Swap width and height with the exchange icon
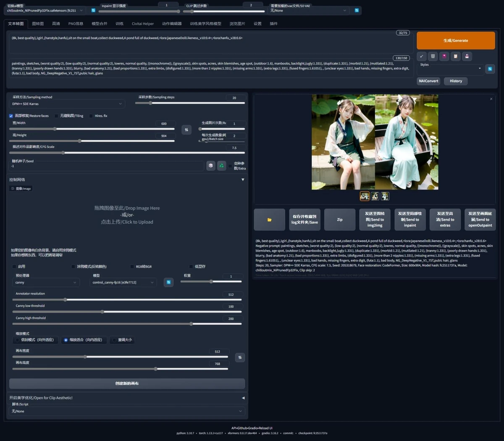Image resolution: width=504 pixels, height=441 pixels. [186, 130]
